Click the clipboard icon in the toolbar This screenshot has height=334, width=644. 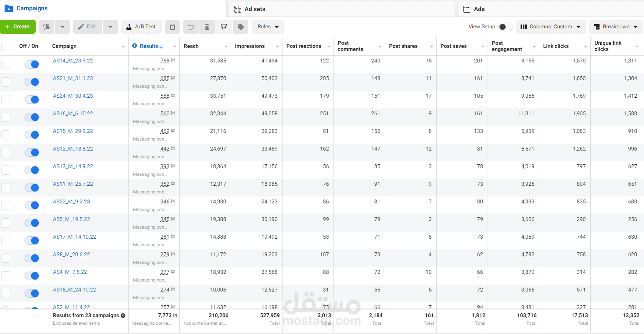pos(172,27)
